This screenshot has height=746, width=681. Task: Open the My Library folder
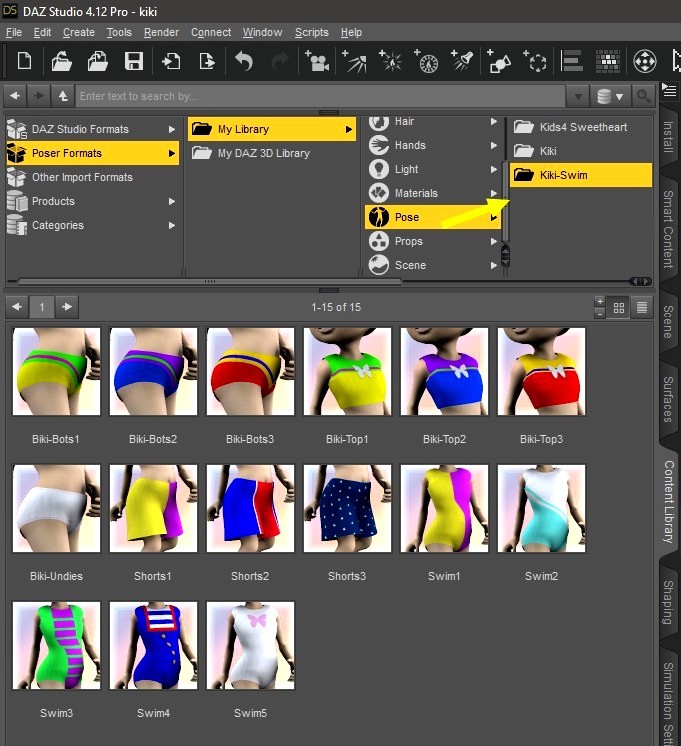(272, 129)
